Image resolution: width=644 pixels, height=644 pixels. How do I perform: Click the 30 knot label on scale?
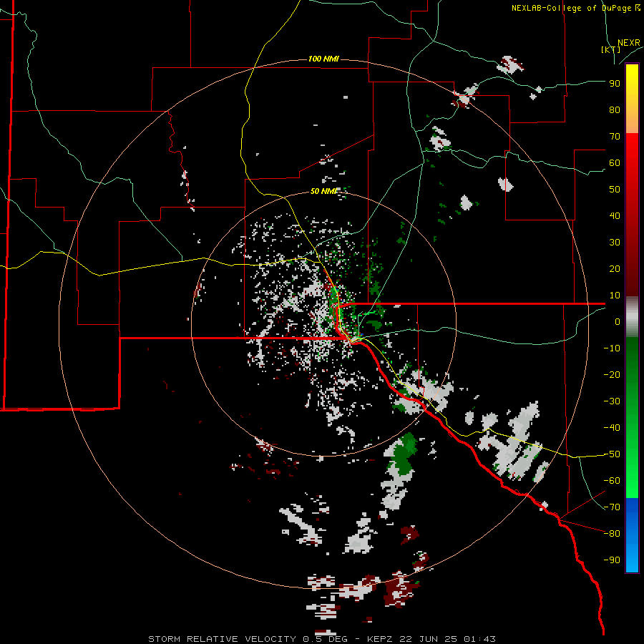tap(615, 243)
